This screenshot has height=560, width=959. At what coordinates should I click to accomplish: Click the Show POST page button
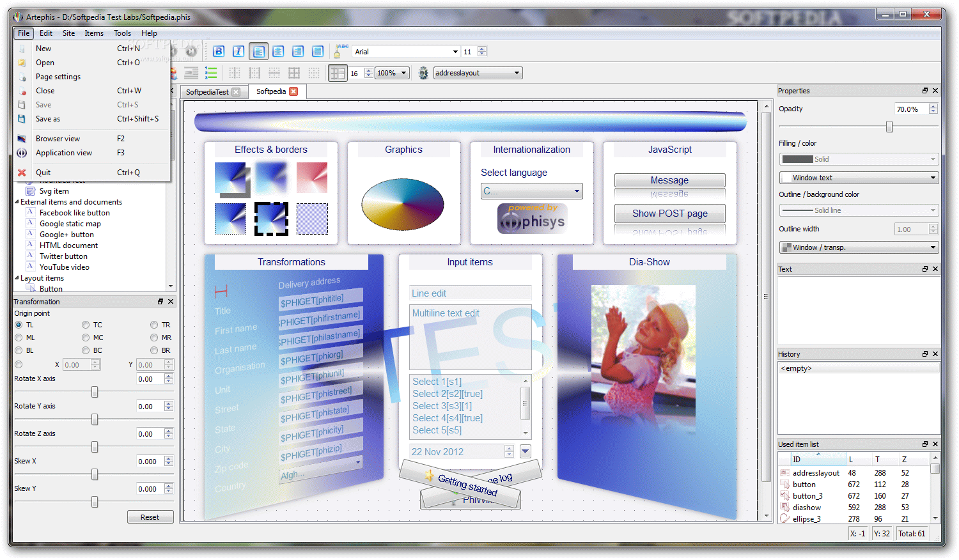coord(669,214)
